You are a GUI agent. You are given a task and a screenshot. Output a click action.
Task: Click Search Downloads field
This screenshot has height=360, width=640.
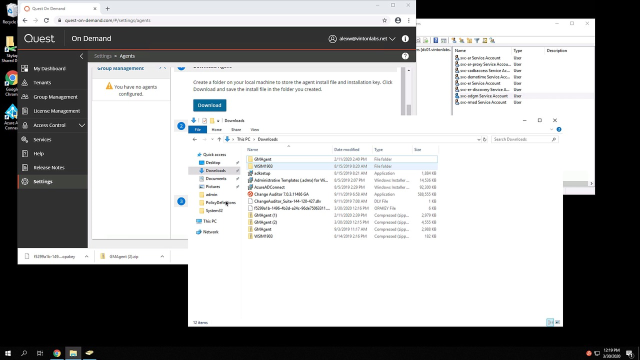click(524, 139)
